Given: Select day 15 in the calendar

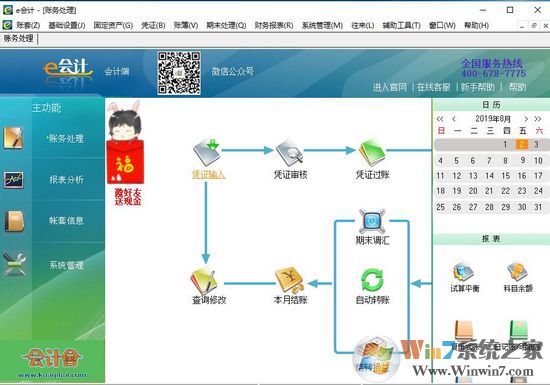Looking at the screenshot, I should 505,176.
